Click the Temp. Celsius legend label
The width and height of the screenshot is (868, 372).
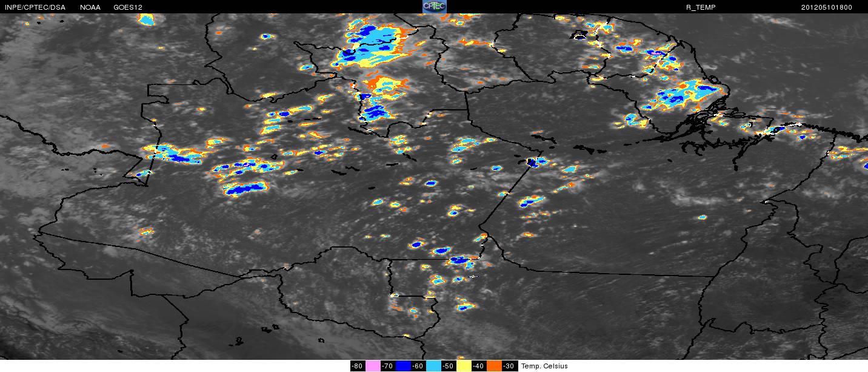tap(544, 366)
